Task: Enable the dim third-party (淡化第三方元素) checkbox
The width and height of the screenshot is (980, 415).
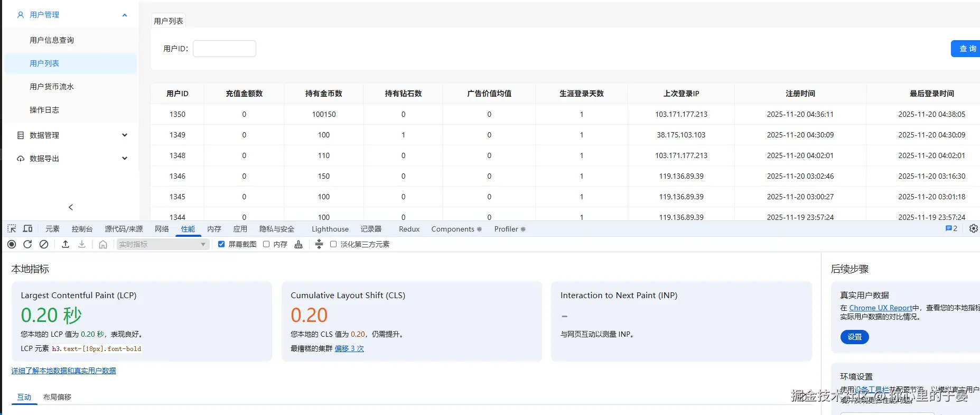Action: point(333,244)
